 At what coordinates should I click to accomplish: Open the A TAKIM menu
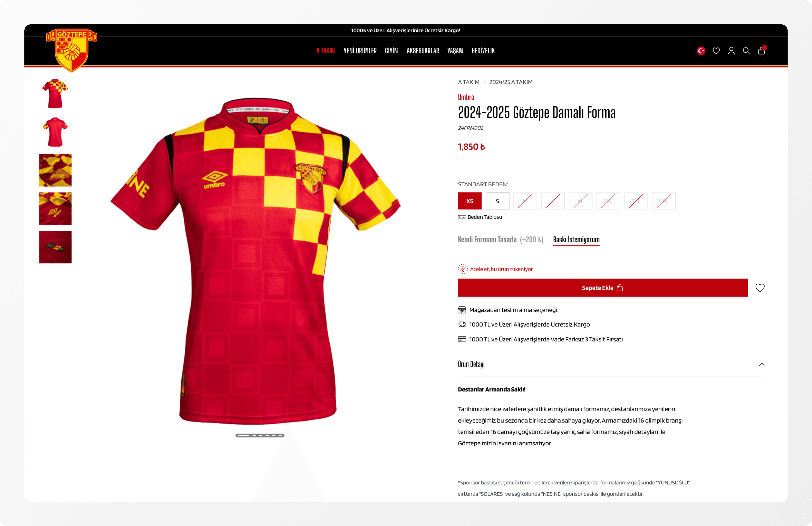326,51
